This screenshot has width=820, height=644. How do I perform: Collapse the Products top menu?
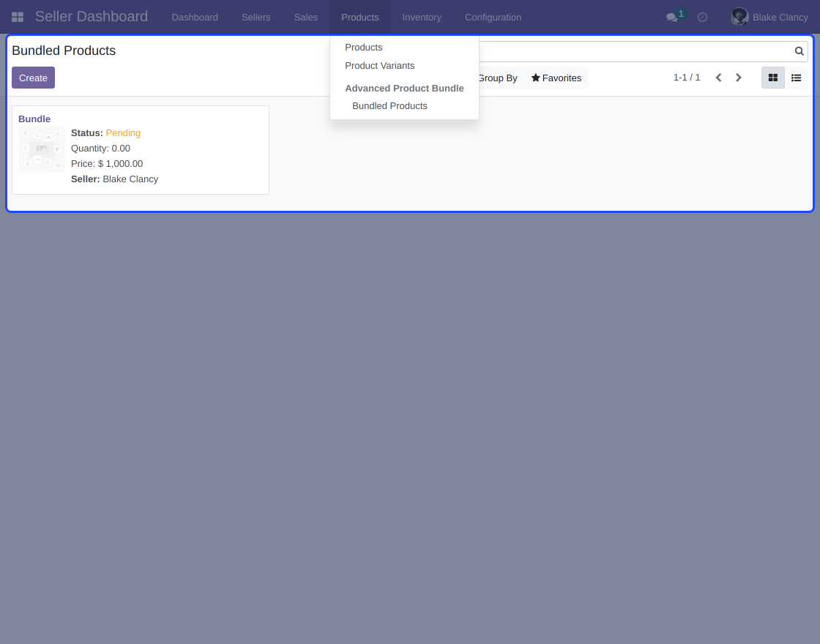pos(359,18)
